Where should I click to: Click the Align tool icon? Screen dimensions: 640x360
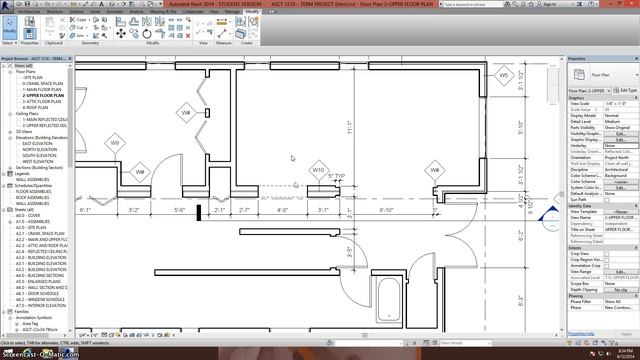(121, 21)
